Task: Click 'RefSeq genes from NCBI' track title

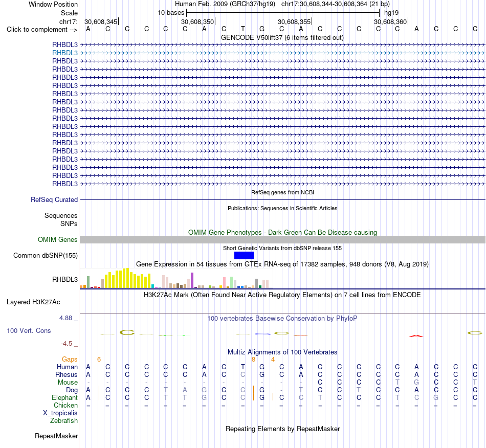Action: 282,192
